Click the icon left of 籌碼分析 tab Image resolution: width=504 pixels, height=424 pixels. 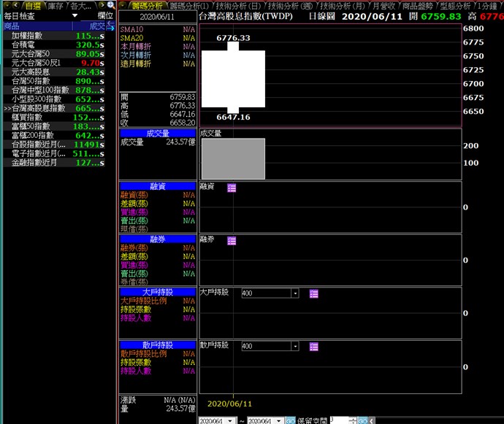[123, 5]
